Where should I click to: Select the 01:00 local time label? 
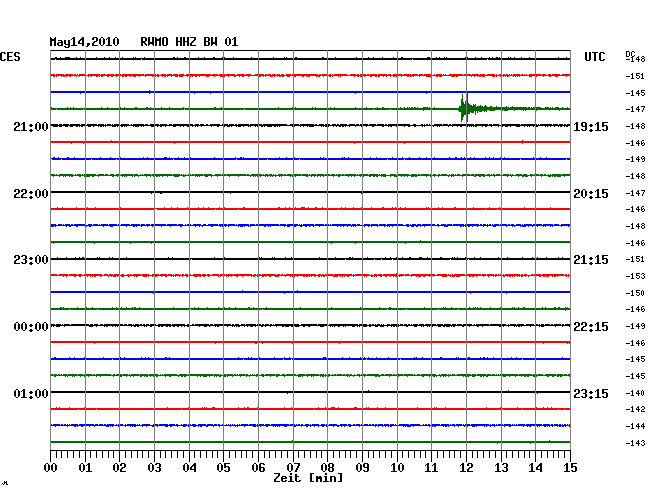coord(31,393)
